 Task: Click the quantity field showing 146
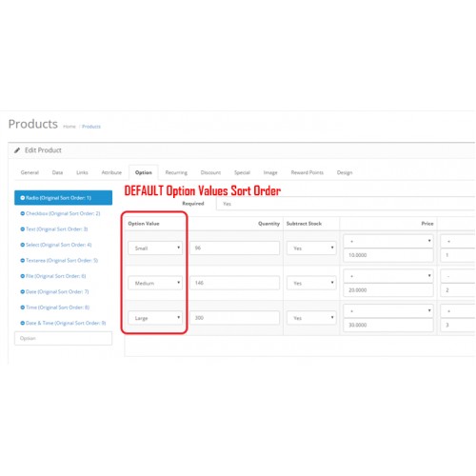click(x=235, y=283)
